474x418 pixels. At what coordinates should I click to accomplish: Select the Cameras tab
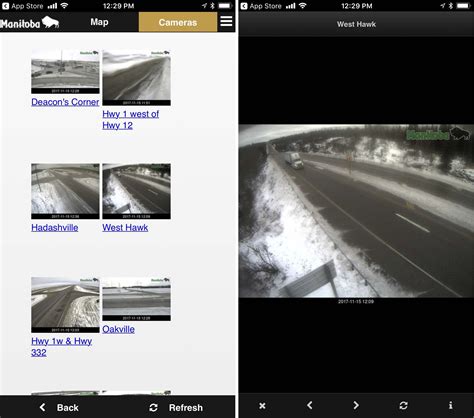pyautogui.click(x=178, y=22)
